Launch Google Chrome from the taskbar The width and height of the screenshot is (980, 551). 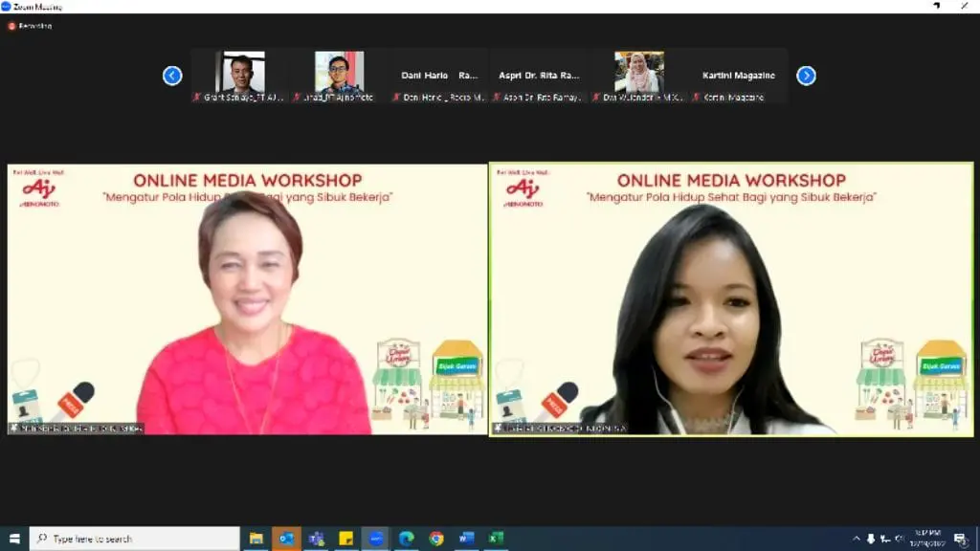pos(436,539)
